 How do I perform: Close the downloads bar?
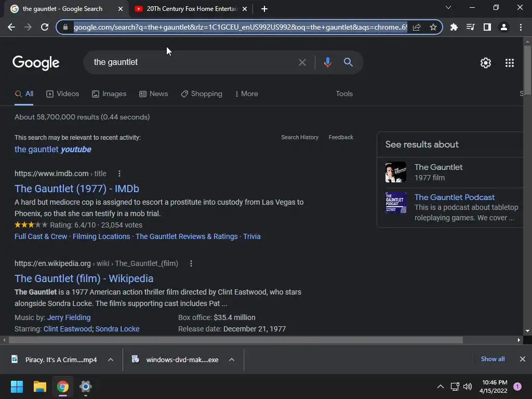coord(523,359)
